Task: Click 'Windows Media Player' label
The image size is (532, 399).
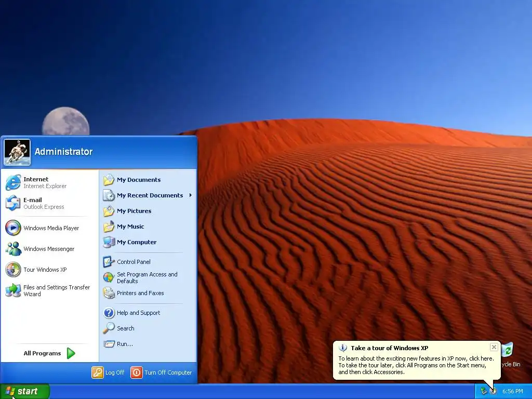Action: pos(51,228)
